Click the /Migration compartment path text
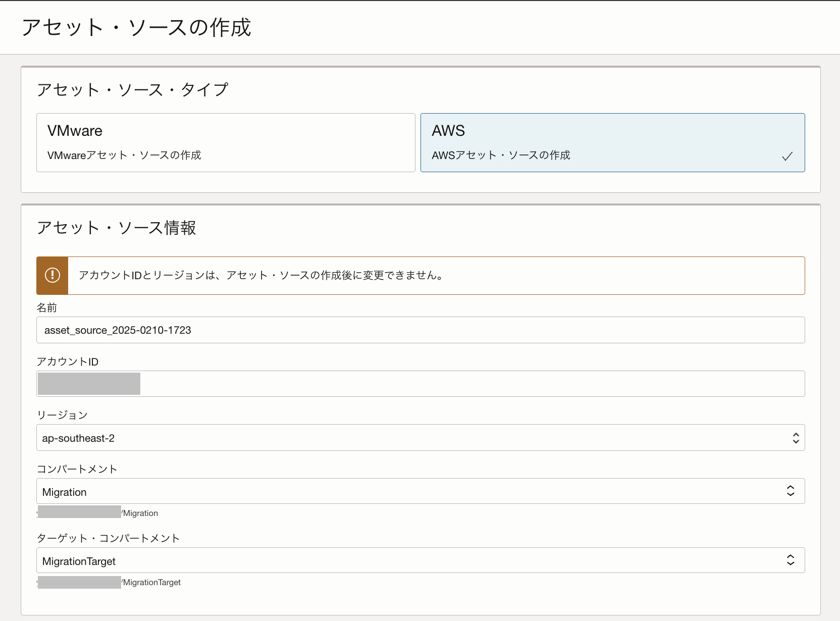 [x=140, y=513]
